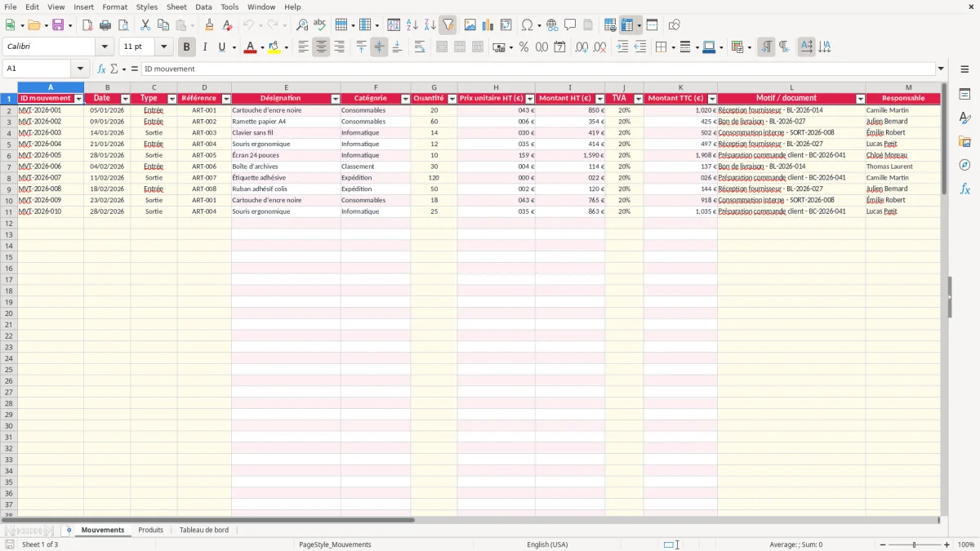980x551 pixels.
Task: Click the Format as Percent icon
Action: pyautogui.click(x=523, y=47)
